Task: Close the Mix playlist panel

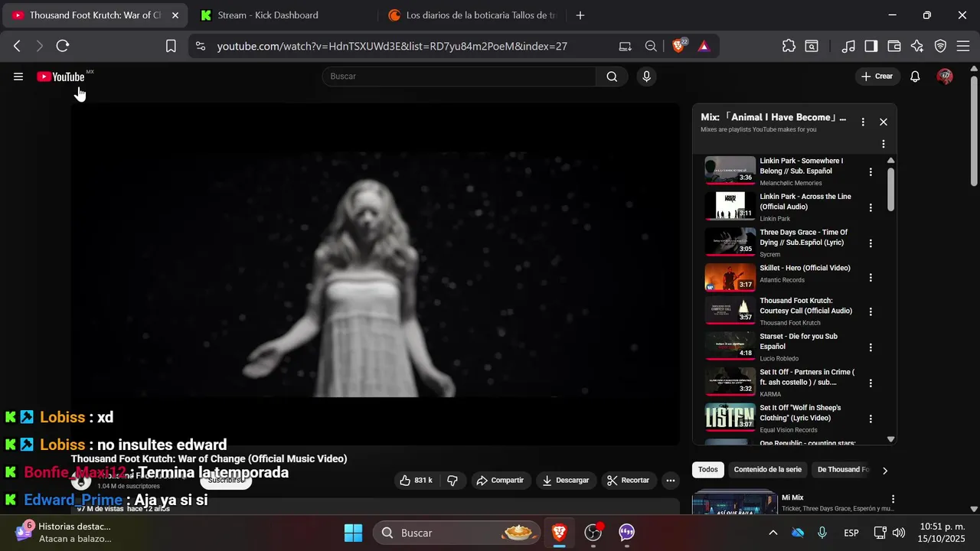Action: coord(884,122)
